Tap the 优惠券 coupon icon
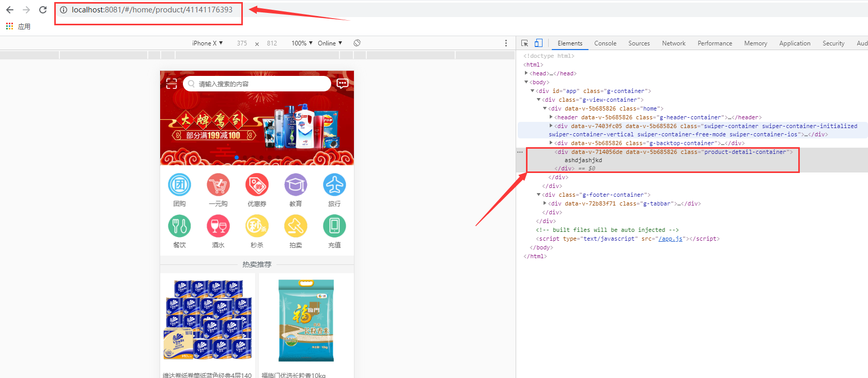 point(257,184)
